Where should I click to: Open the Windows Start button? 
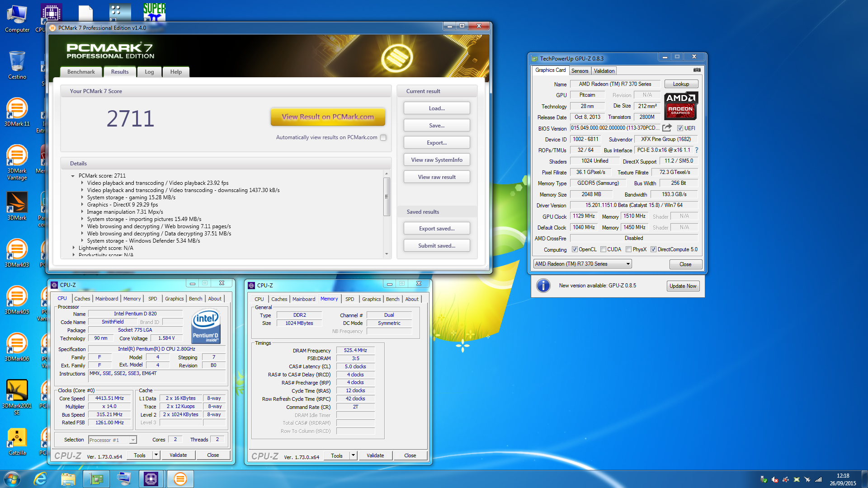pyautogui.click(x=12, y=479)
